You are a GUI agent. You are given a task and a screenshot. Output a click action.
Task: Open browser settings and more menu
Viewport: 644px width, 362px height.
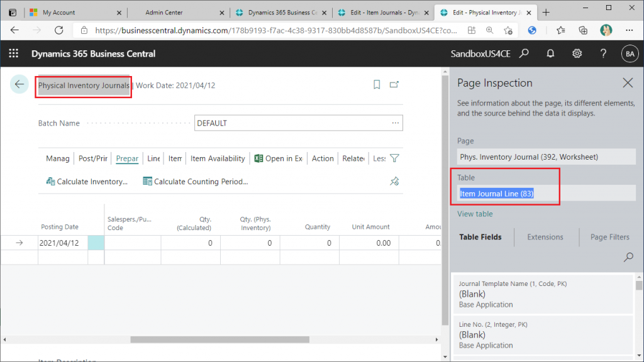click(x=629, y=30)
